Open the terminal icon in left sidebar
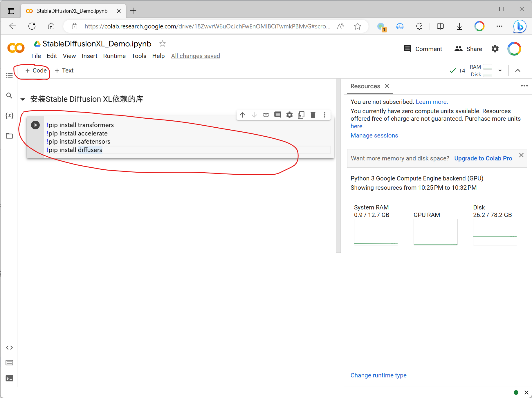Screen dimensions: 532x398 [9, 378]
